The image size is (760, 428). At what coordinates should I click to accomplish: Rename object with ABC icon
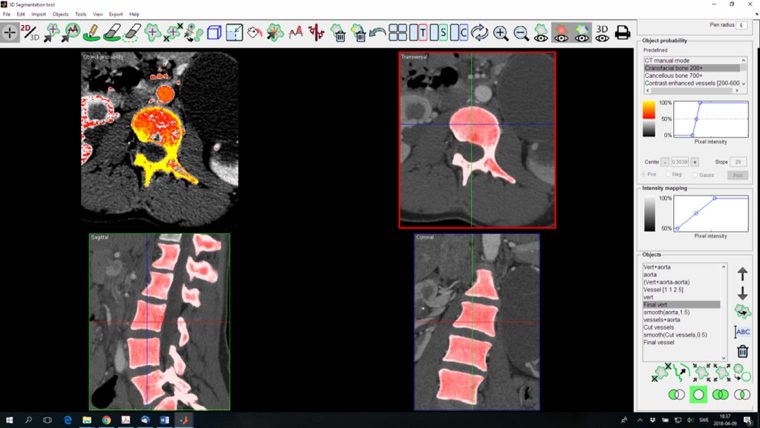coord(742,332)
